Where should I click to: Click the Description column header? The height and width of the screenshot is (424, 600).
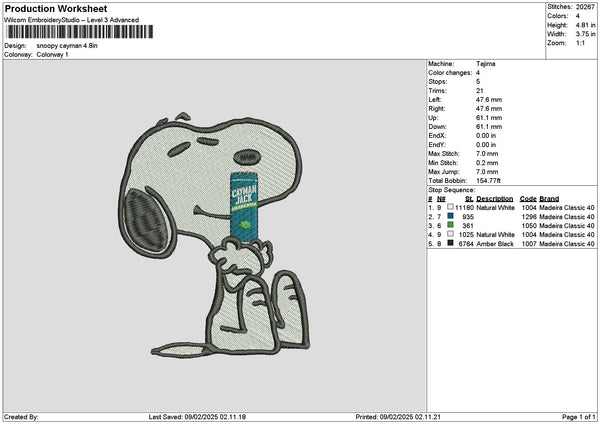point(494,199)
